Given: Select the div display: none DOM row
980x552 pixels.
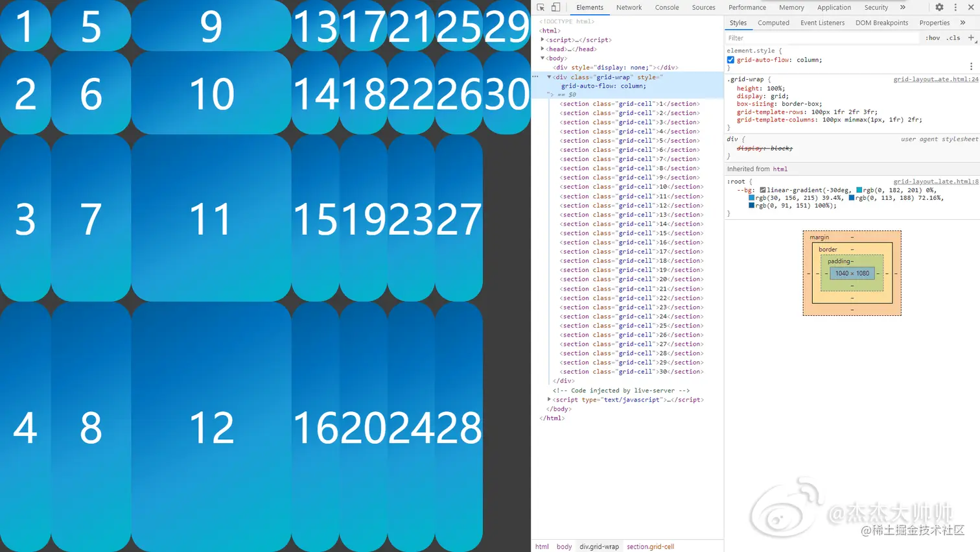Looking at the screenshot, I should (x=616, y=67).
